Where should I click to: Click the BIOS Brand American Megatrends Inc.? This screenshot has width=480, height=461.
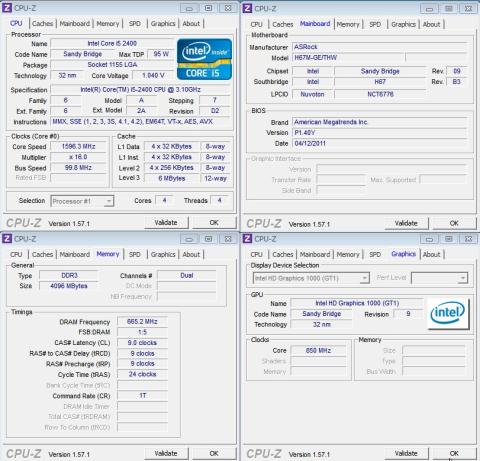click(380, 122)
